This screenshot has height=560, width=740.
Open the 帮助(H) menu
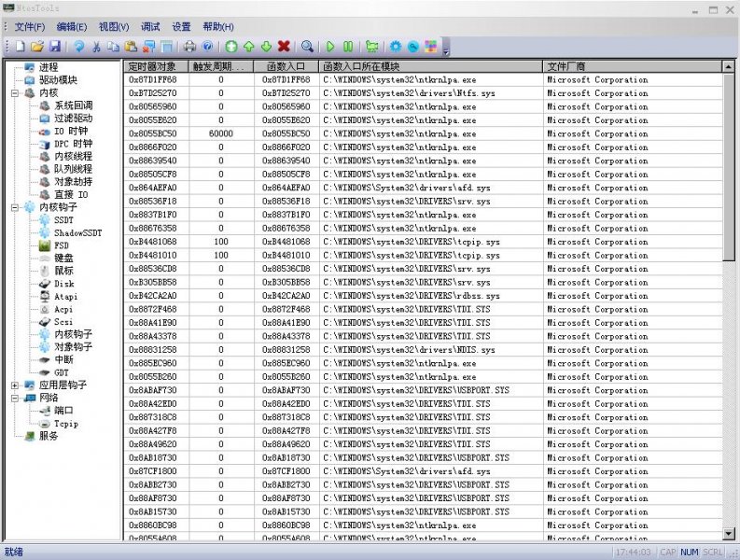coord(218,27)
